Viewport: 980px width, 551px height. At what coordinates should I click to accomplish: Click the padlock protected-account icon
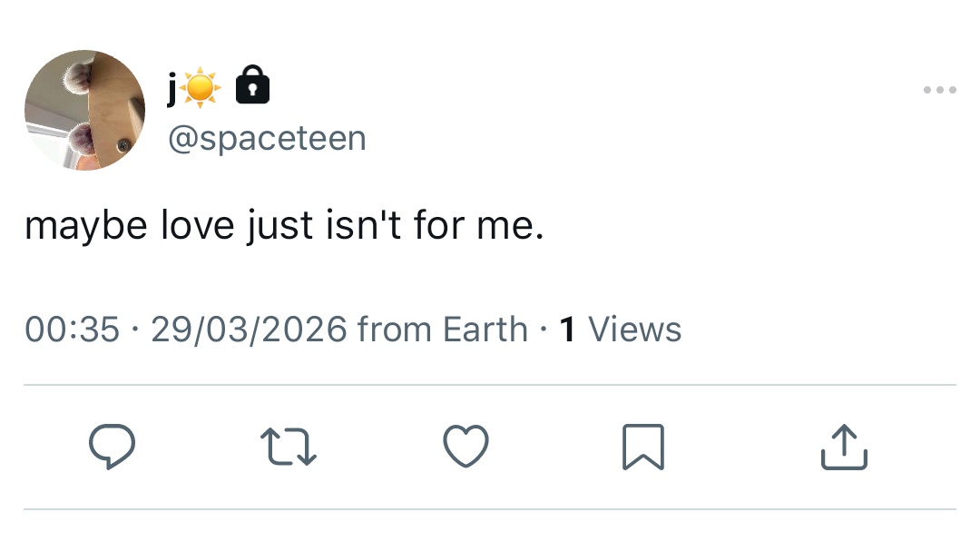(x=252, y=88)
